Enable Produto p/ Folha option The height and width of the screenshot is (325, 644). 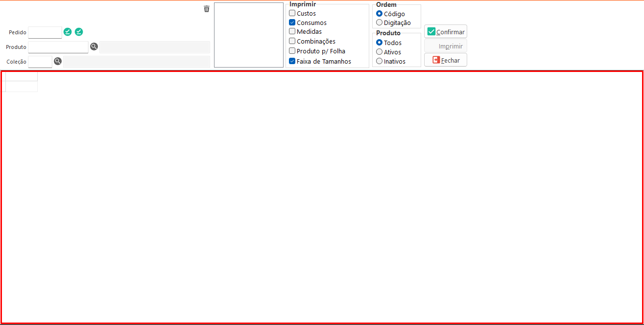click(x=292, y=51)
